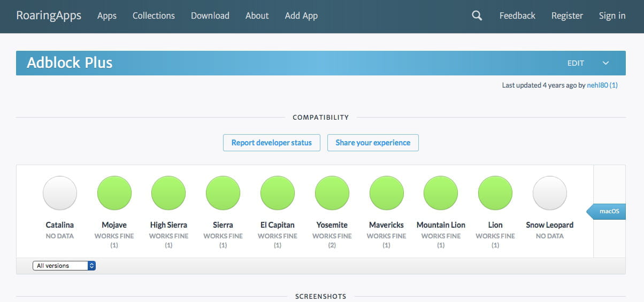
Task: Click NO DATA under Snow Leopard
Action: (x=550, y=236)
